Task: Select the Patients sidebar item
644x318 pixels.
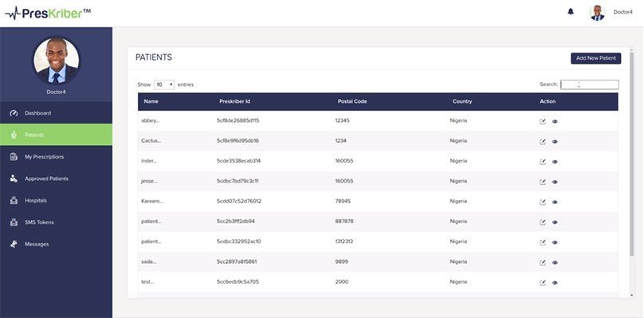Action: [56, 135]
